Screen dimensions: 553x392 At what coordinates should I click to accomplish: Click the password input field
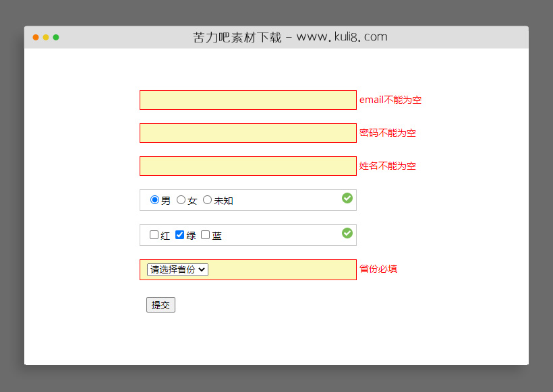tap(248, 133)
